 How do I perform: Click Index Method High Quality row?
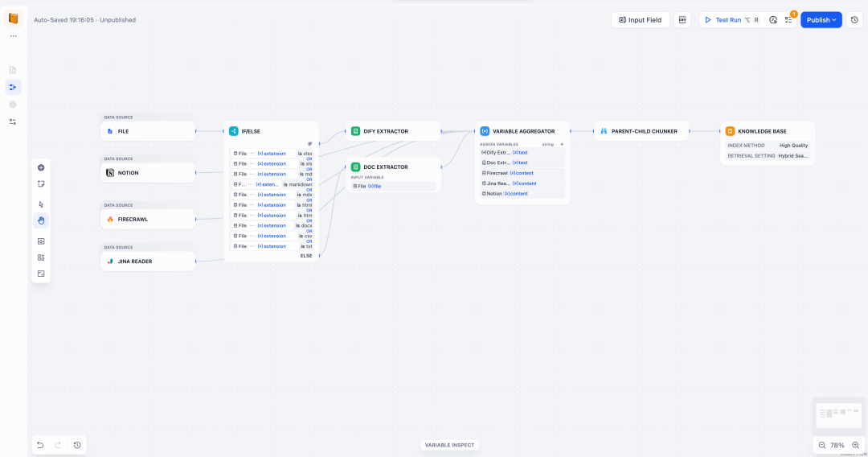click(x=768, y=145)
